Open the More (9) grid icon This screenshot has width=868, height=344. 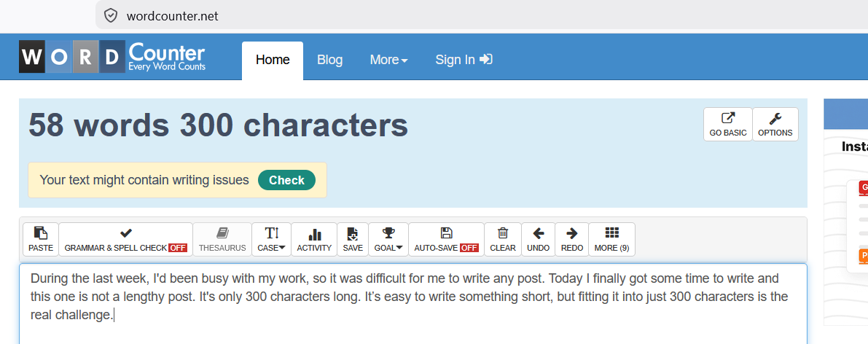[x=611, y=239]
